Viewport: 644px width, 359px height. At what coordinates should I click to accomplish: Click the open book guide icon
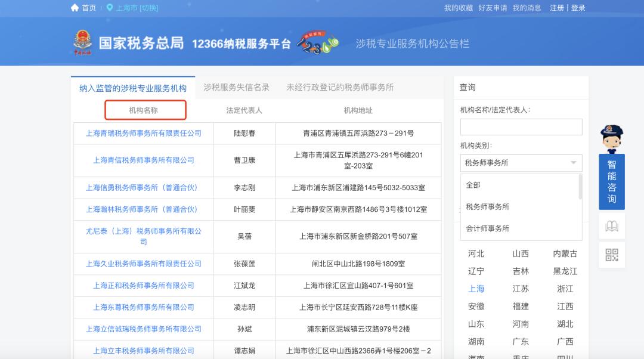click(x=612, y=226)
